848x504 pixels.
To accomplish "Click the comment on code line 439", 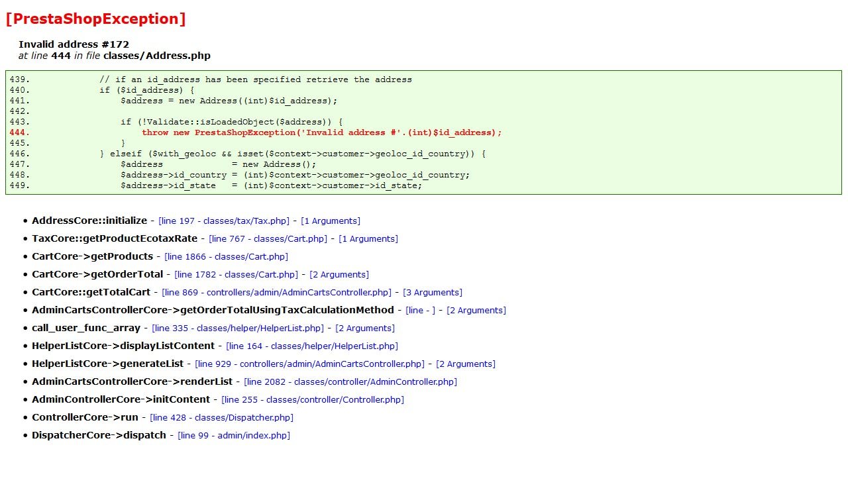I will click(x=256, y=79).
